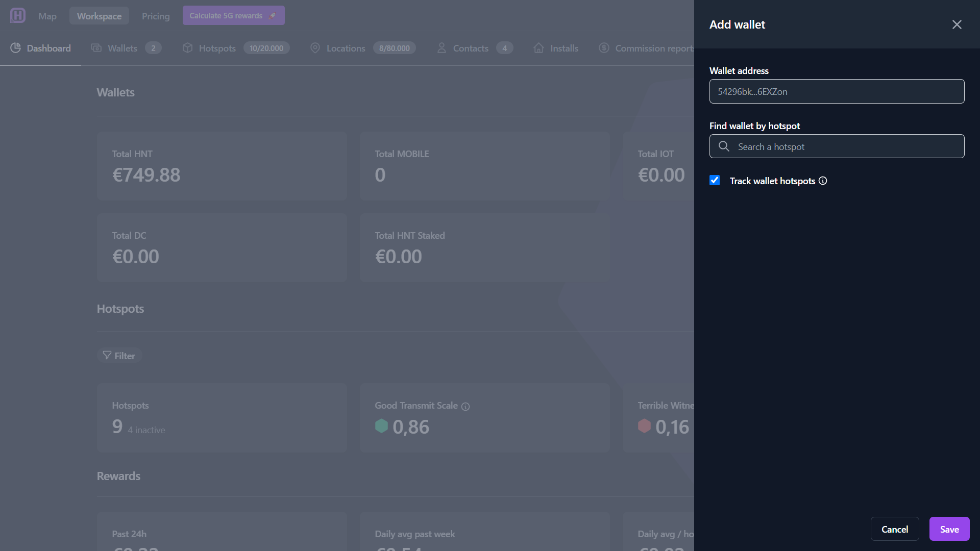
Task: Click the Past 24h rewards card
Action: click(222, 531)
